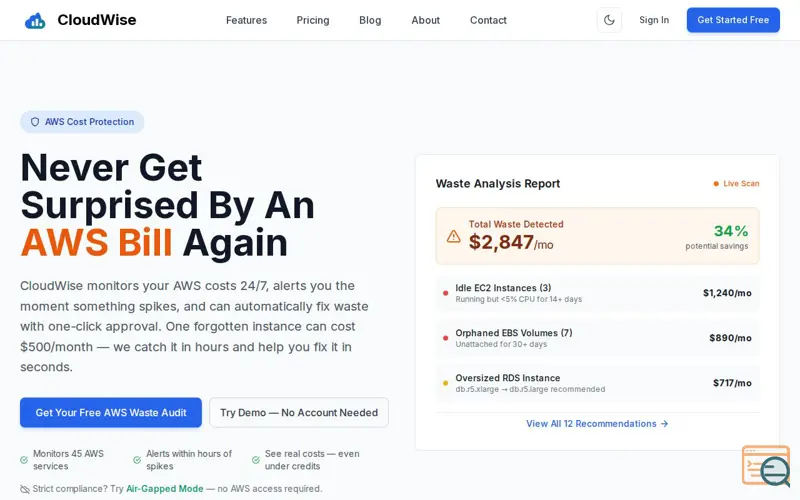This screenshot has width=800, height=500.
Task: Open the Air-Gapped Mode link
Action: pos(165,488)
